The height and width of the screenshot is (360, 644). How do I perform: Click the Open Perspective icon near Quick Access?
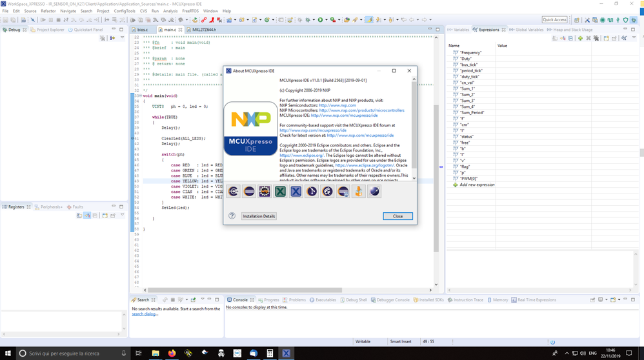coord(577,20)
